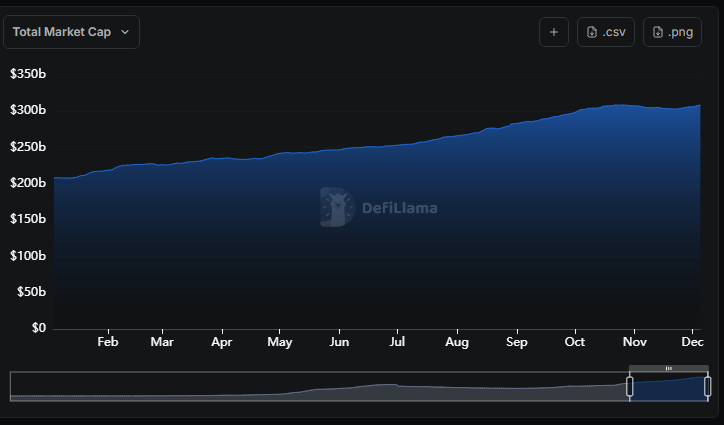Click the Mar label on x-axis

point(162,342)
